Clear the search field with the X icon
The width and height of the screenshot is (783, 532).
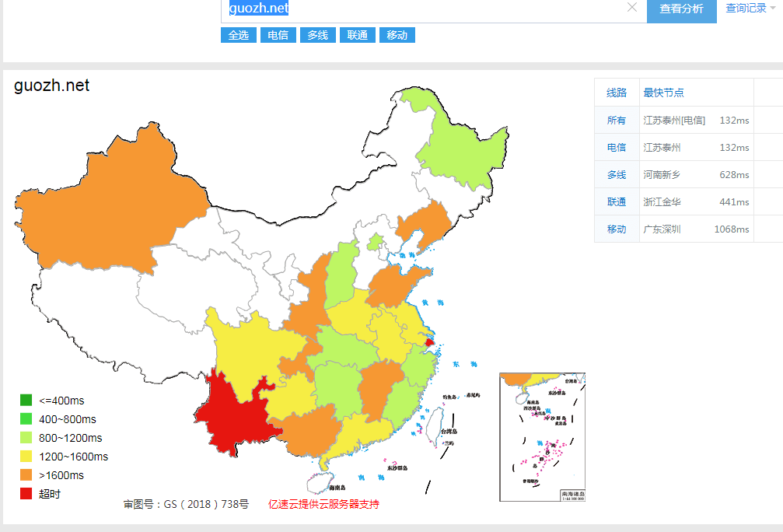(x=632, y=8)
